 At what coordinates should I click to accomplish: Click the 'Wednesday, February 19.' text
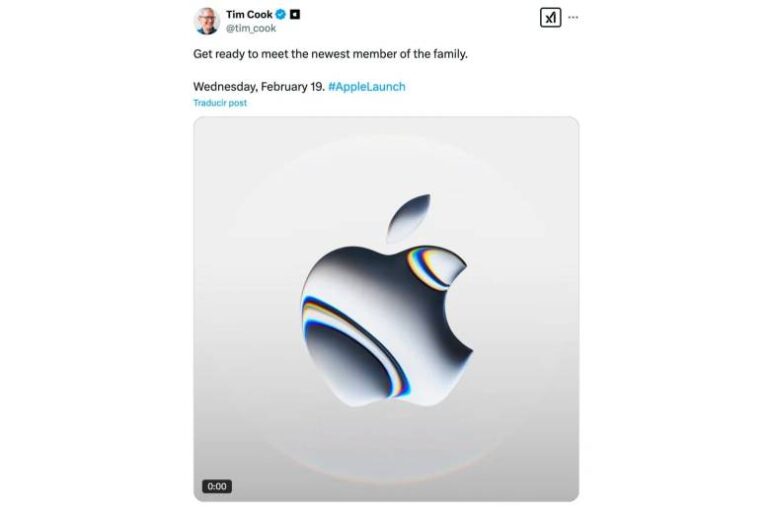(x=259, y=87)
